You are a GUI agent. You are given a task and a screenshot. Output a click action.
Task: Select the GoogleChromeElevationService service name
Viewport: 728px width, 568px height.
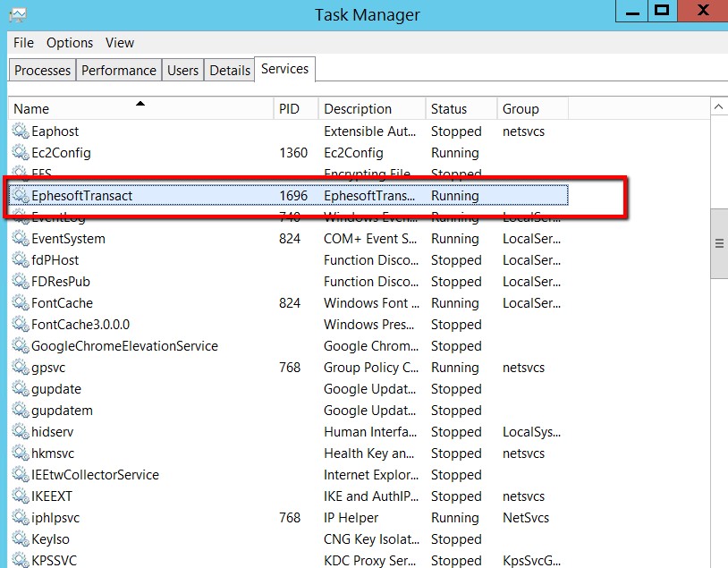tap(125, 346)
